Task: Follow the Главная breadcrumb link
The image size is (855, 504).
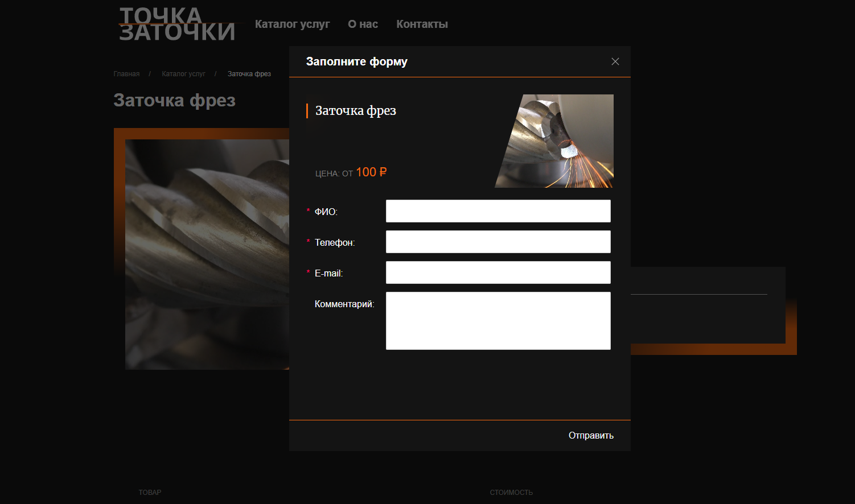Action: point(126,74)
